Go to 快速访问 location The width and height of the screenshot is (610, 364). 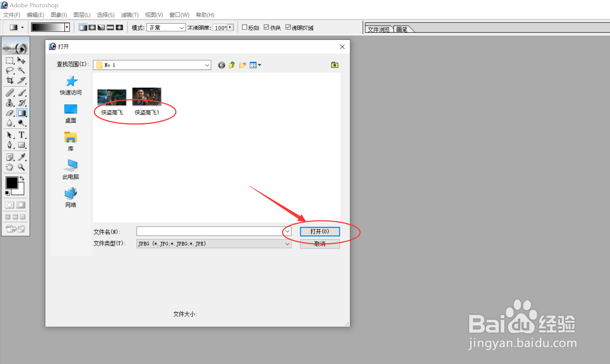click(x=71, y=86)
